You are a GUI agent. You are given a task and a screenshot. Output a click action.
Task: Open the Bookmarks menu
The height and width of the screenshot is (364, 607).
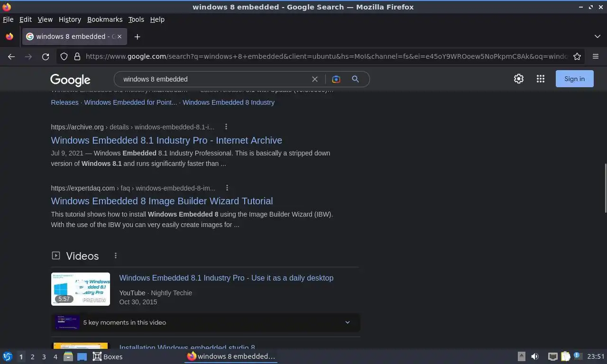tap(105, 19)
